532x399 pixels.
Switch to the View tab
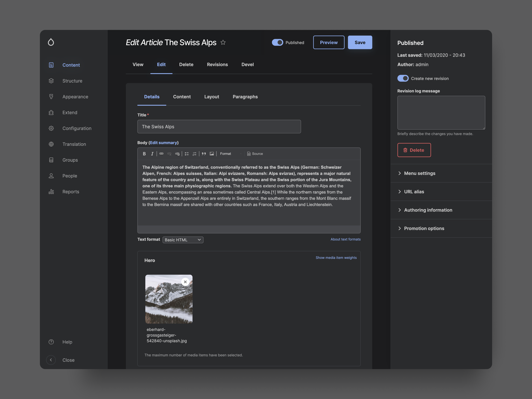pos(138,65)
